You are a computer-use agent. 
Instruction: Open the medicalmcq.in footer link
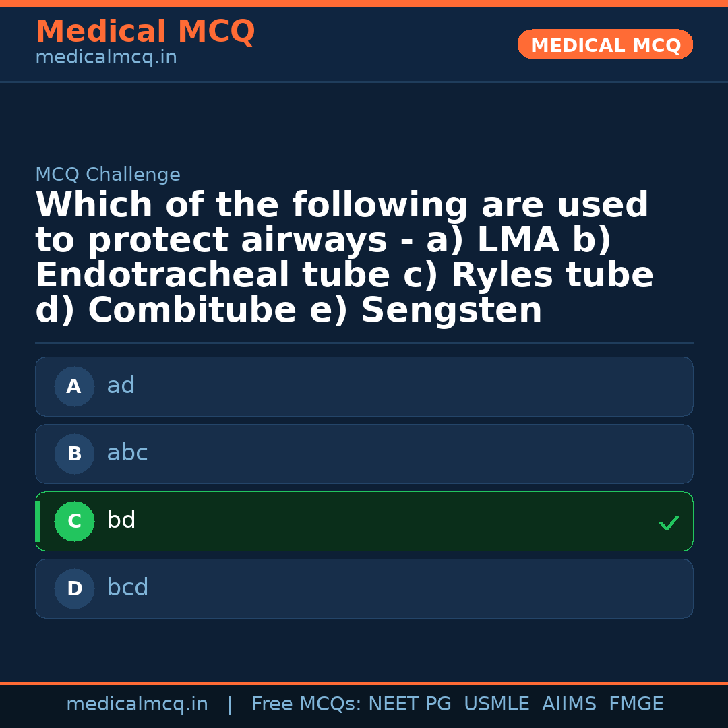138,703
